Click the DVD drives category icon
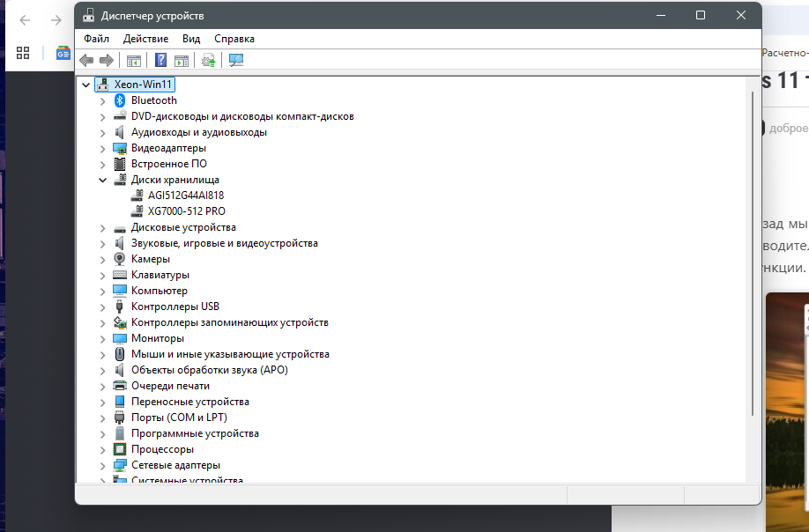Viewport: 809px width, 532px height. pos(120,116)
